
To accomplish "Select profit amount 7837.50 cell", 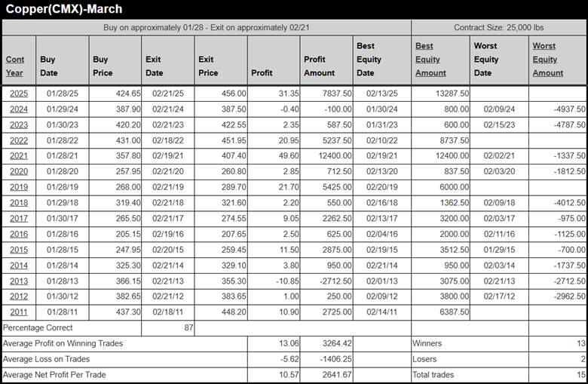I will click(x=326, y=94).
